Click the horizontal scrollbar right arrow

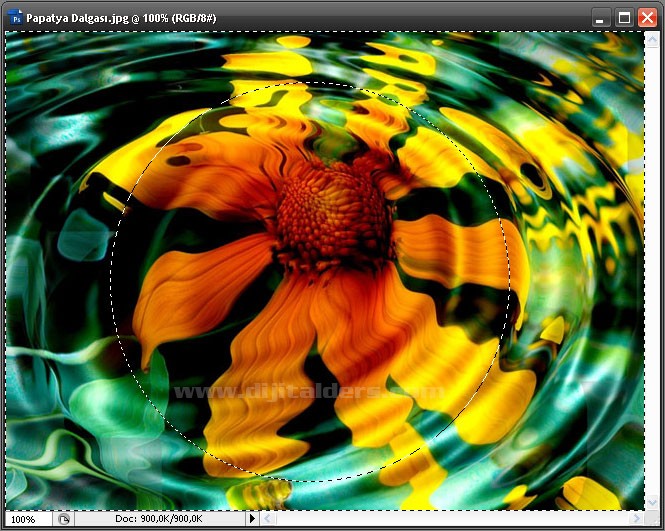pos(636,518)
